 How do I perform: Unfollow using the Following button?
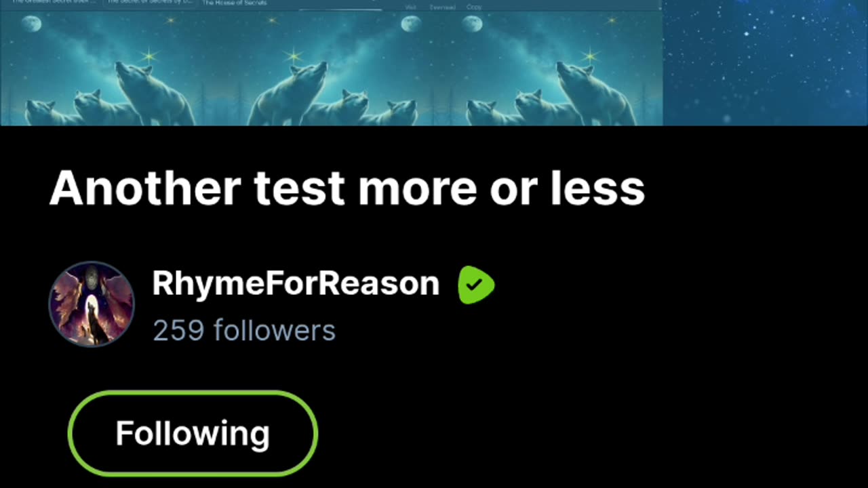(x=193, y=433)
